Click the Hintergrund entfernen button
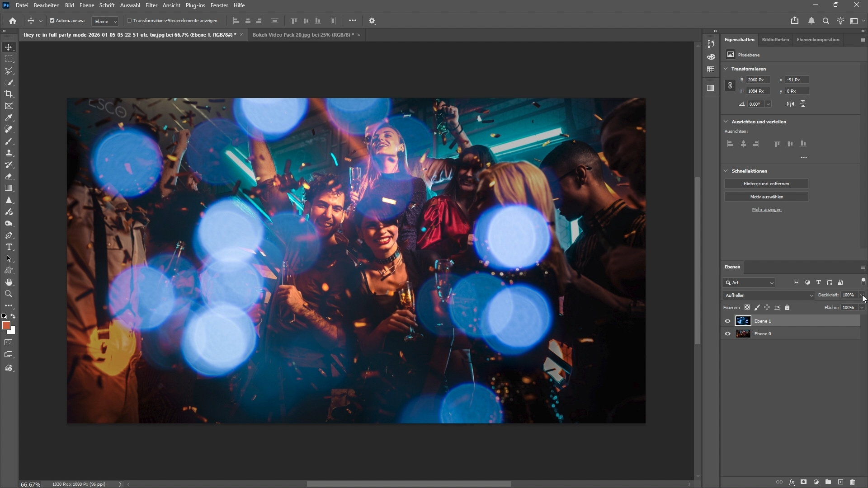The width and height of the screenshot is (868, 488). (x=766, y=183)
